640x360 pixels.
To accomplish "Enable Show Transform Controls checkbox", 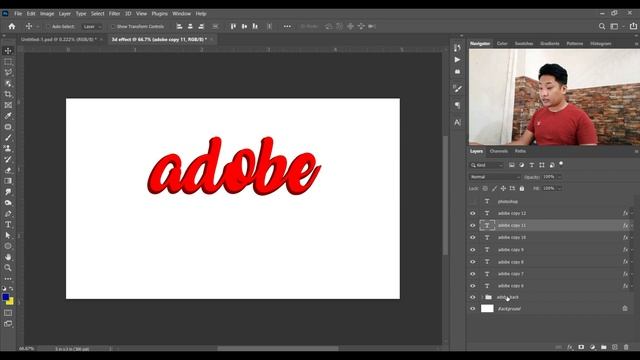I will pyautogui.click(x=113, y=27).
